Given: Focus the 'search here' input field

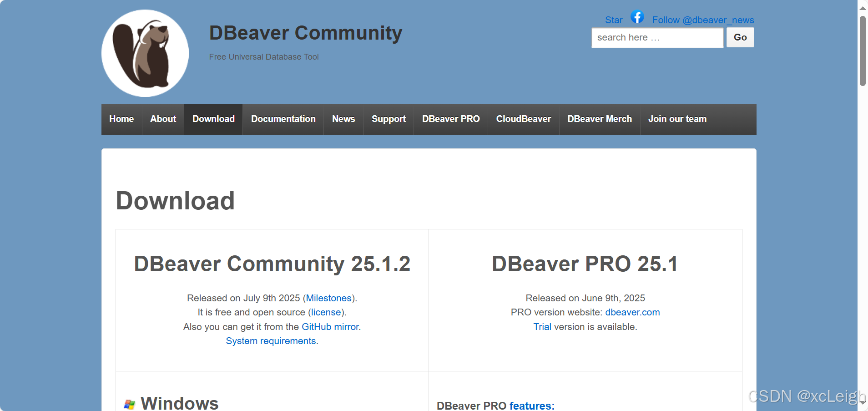Looking at the screenshot, I should pos(657,37).
